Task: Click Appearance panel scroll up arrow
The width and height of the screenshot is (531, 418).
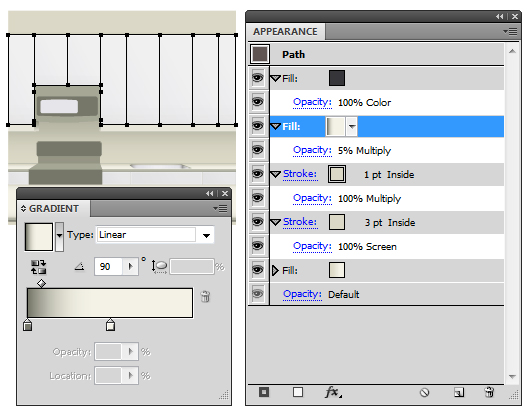Action: click(512, 51)
